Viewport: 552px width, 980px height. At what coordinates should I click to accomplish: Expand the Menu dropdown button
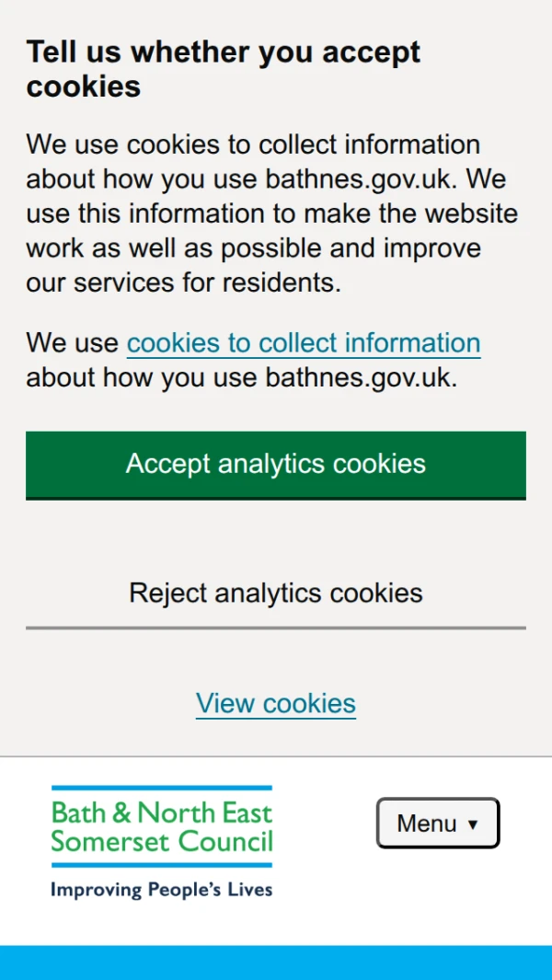coord(437,823)
